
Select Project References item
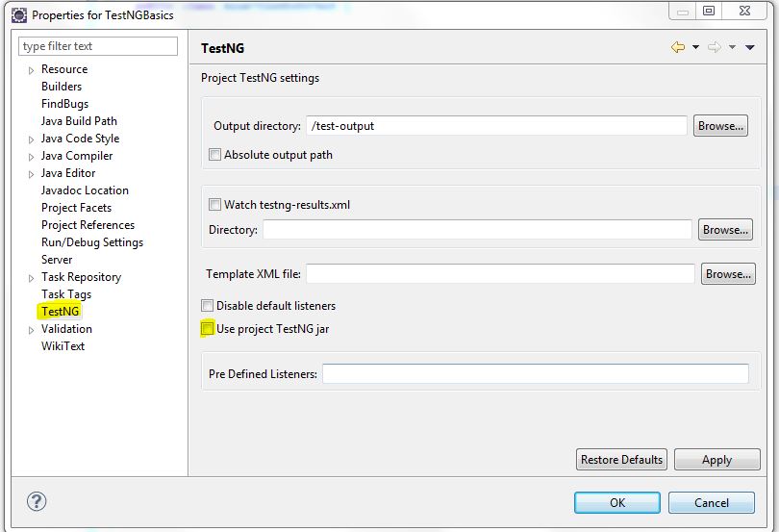point(88,225)
